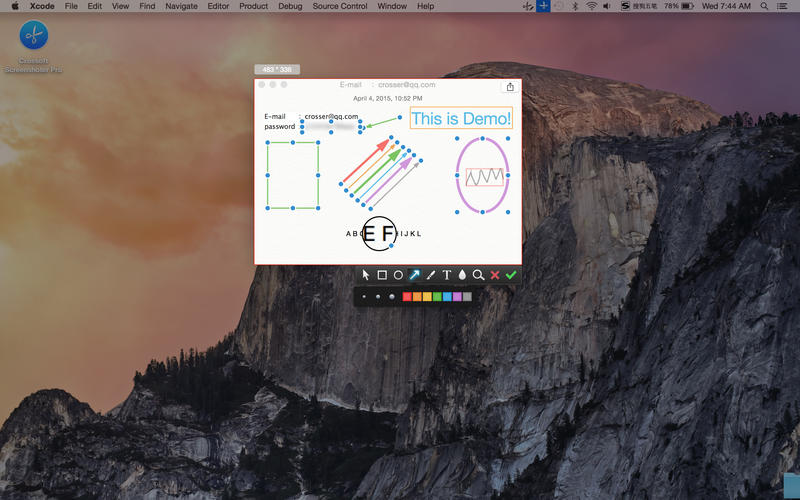Image resolution: width=800 pixels, height=500 pixels.
Task: Select the magnifier tool
Action: coord(479,275)
